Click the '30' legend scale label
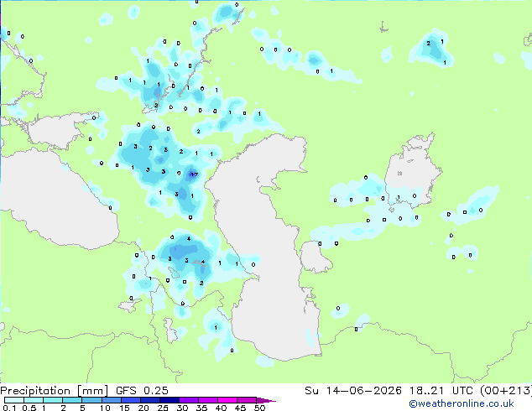This screenshot has width=532, height=411. pos(182,408)
